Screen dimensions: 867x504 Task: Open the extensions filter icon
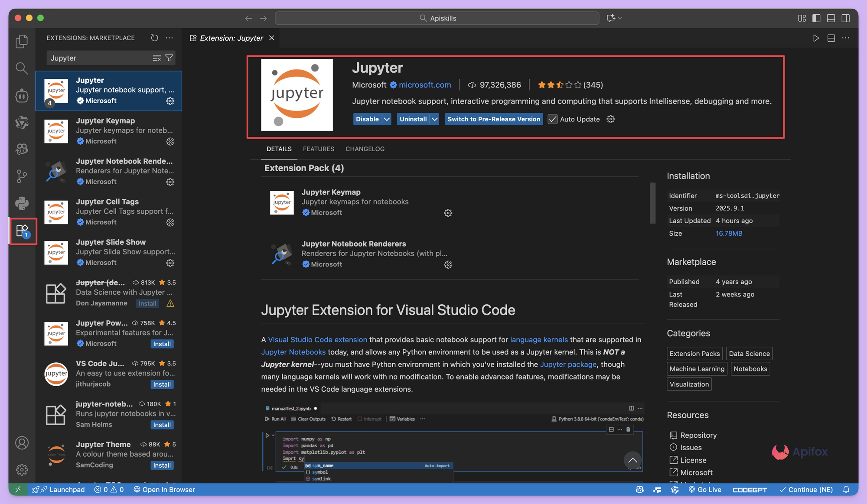click(x=169, y=58)
